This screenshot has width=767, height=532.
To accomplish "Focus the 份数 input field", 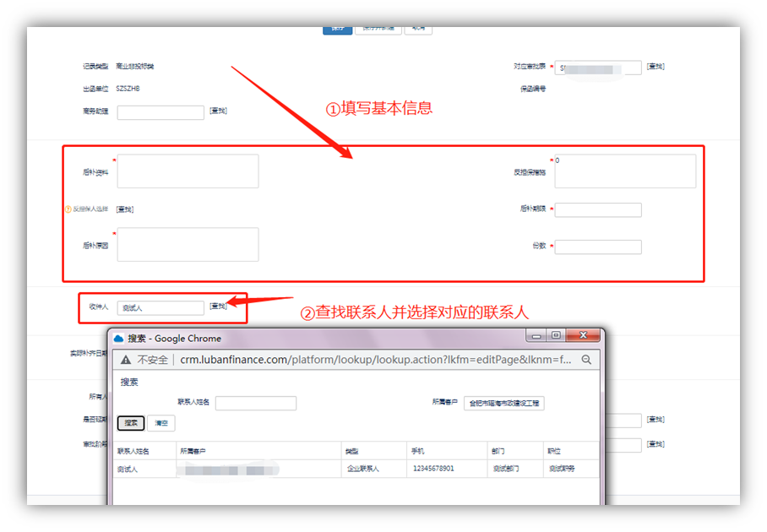I will click(597, 247).
